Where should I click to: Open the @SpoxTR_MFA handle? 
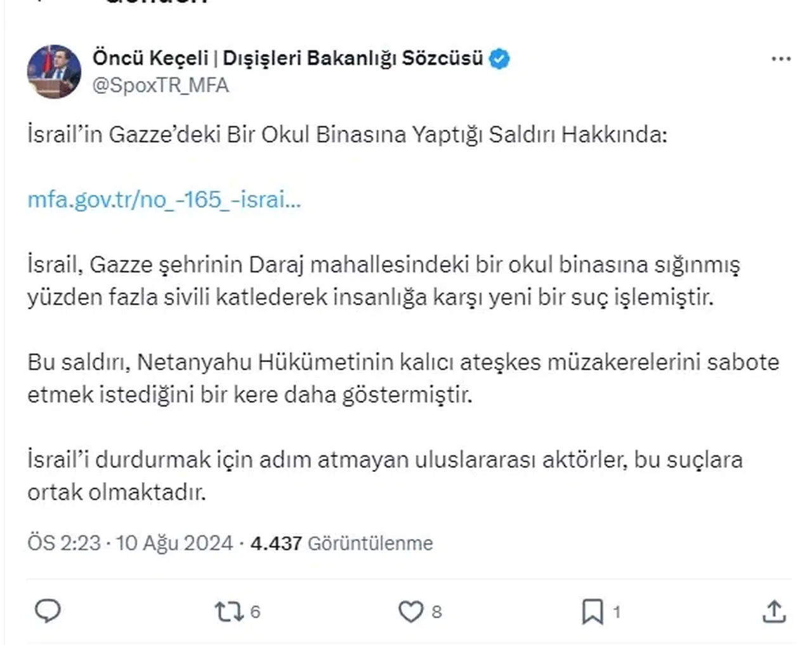pyautogui.click(x=160, y=85)
